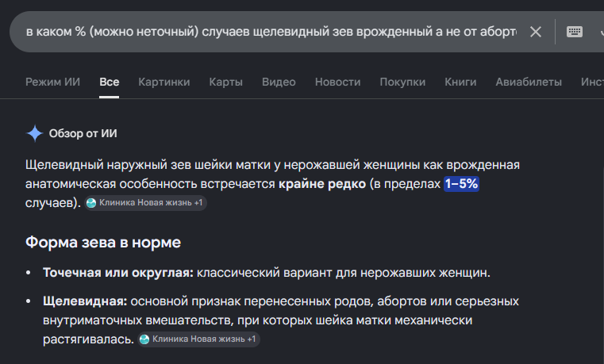Open the Карты tab
Viewport: 604px width, 364px height.
[225, 82]
